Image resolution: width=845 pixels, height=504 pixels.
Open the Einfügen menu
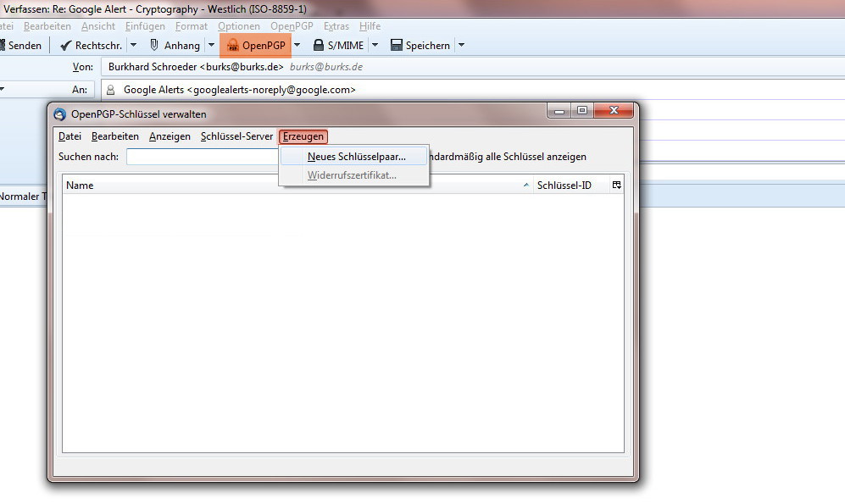(x=145, y=26)
